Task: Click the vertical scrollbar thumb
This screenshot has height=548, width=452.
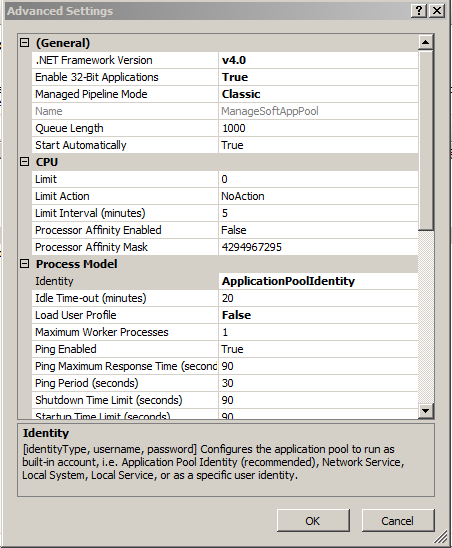Action: pyautogui.click(x=425, y=140)
